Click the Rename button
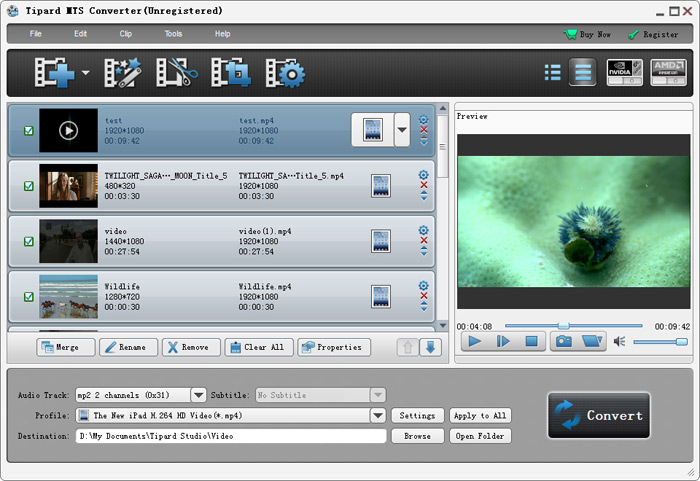This screenshot has width=700, height=481. pyautogui.click(x=129, y=347)
